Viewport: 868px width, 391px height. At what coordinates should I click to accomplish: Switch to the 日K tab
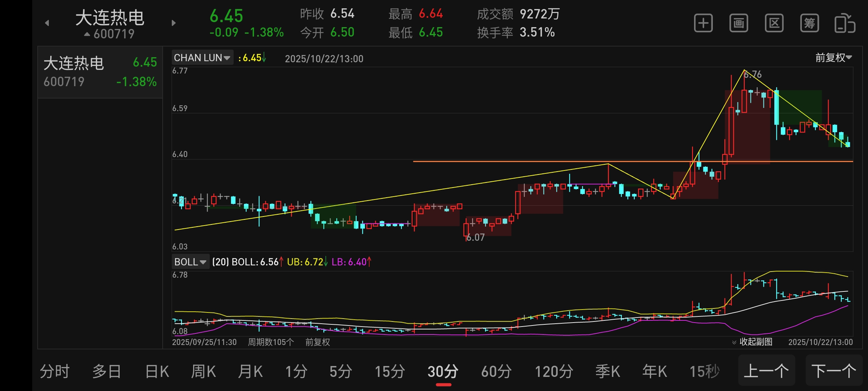[x=157, y=372]
